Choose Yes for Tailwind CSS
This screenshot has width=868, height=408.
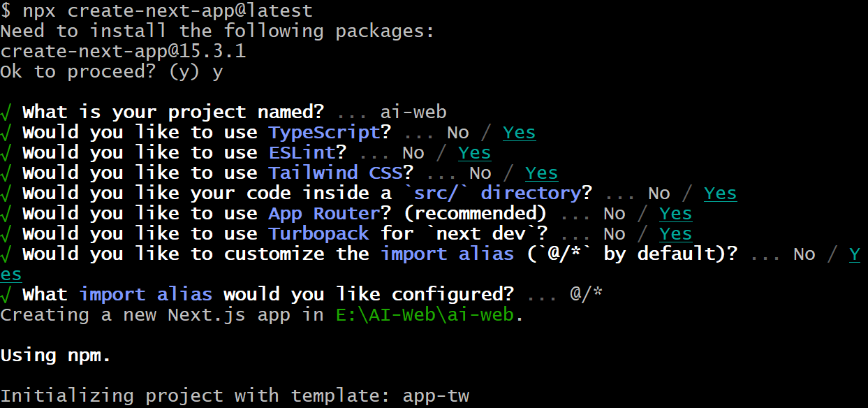[542, 173]
